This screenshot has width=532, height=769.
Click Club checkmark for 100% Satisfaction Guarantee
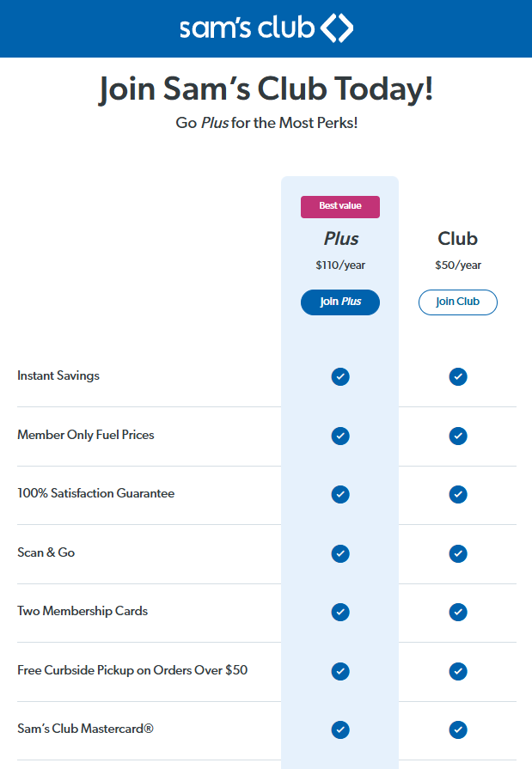click(x=458, y=494)
